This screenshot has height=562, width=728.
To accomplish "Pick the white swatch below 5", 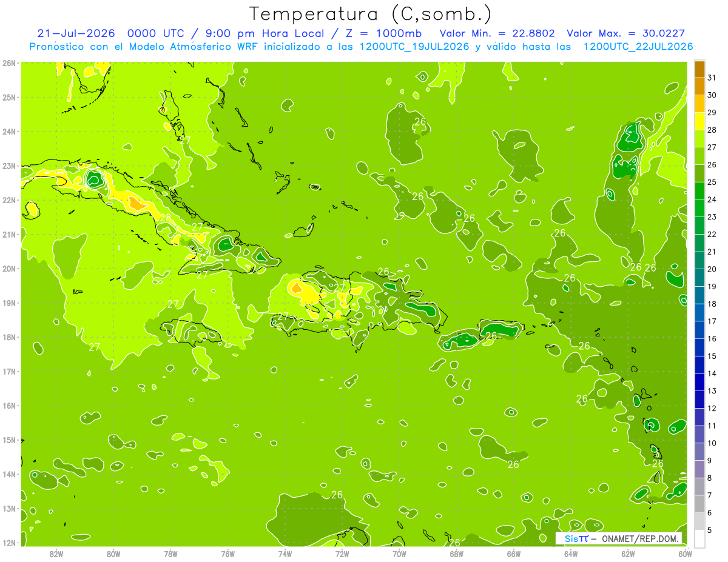I will click(699, 538).
